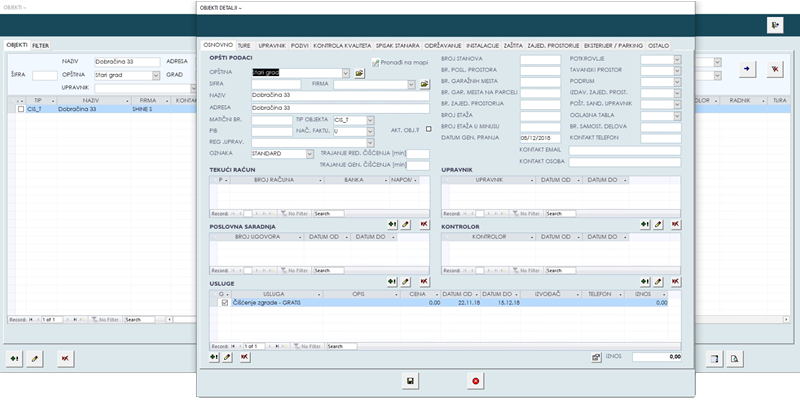This screenshot has width=800, height=400.
Task: Click the red cancel icon at the dialog bottom
Action: [x=476, y=380]
